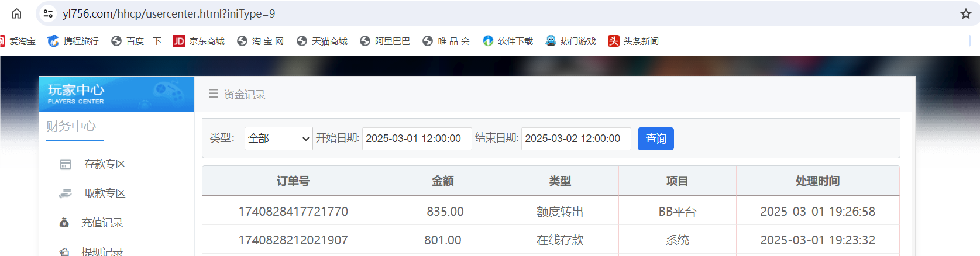
Task: Click the 结束日期 date field
Action: tap(576, 139)
